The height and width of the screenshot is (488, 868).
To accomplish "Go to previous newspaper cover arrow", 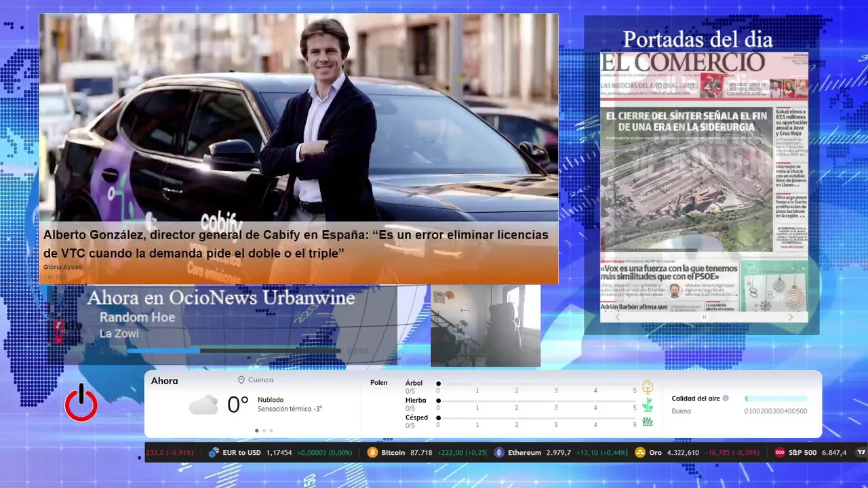I will coord(617,317).
